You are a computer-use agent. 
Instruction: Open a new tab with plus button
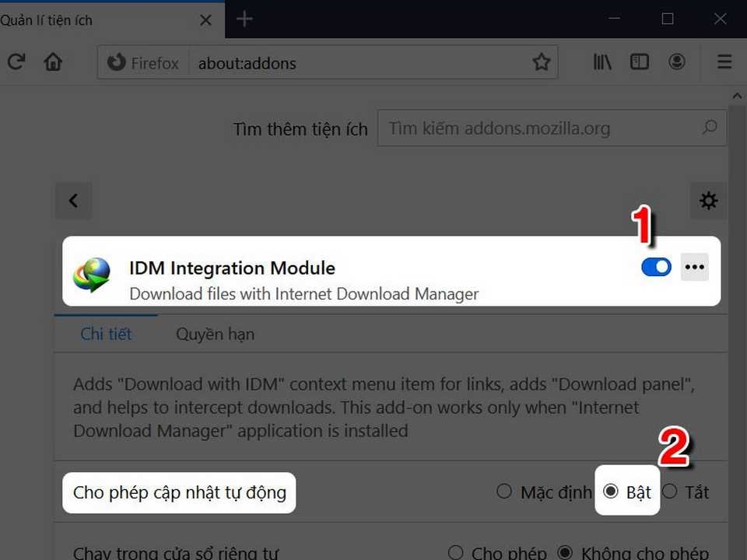pos(244,19)
